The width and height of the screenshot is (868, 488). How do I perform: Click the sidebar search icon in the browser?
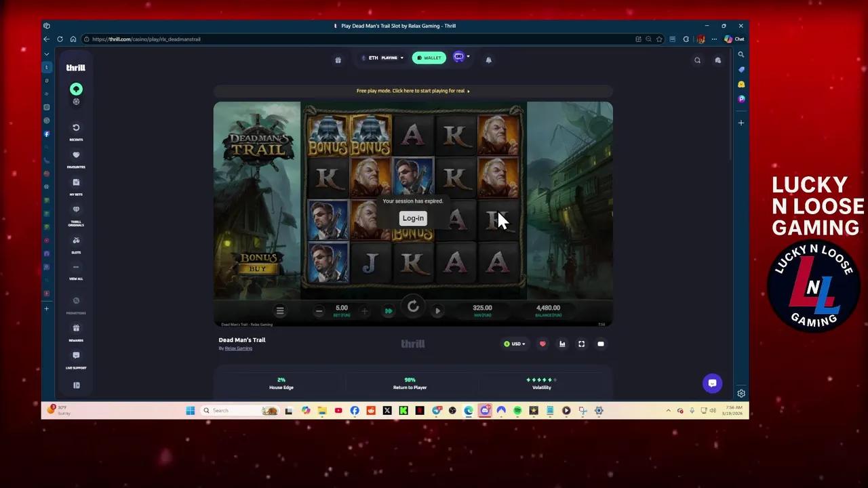(741, 54)
